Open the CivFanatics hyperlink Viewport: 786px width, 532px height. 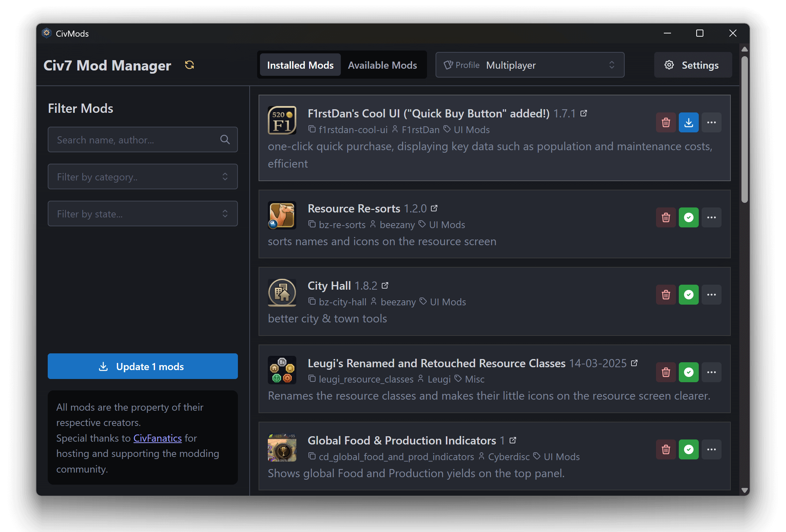pyautogui.click(x=157, y=438)
